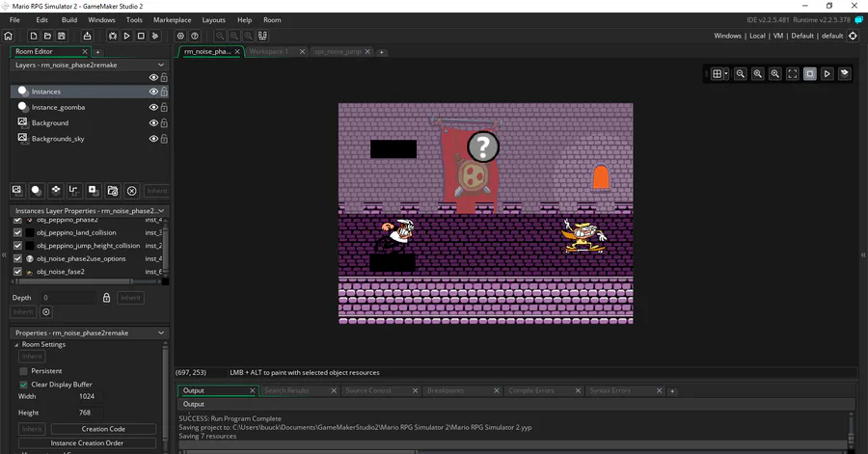Image resolution: width=868 pixels, height=454 pixels.
Task: Zoom out in room canvas toolbar
Action: (x=740, y=73)
